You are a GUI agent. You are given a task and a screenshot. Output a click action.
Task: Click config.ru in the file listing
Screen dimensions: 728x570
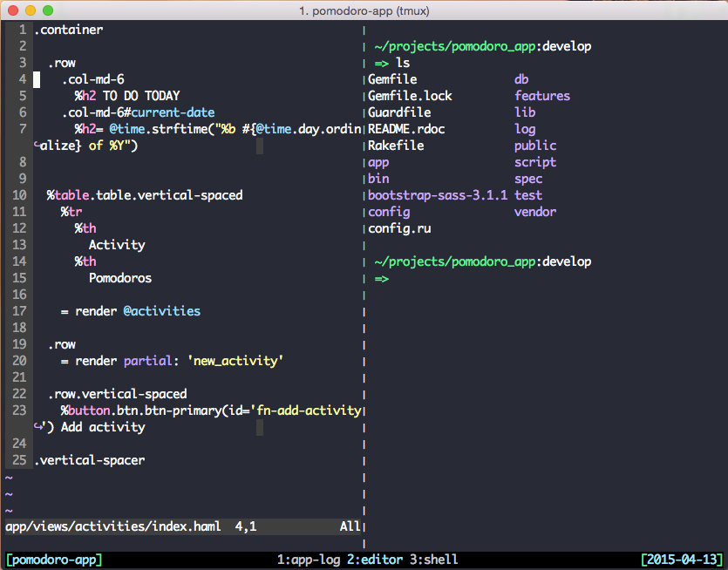[399, 228]
